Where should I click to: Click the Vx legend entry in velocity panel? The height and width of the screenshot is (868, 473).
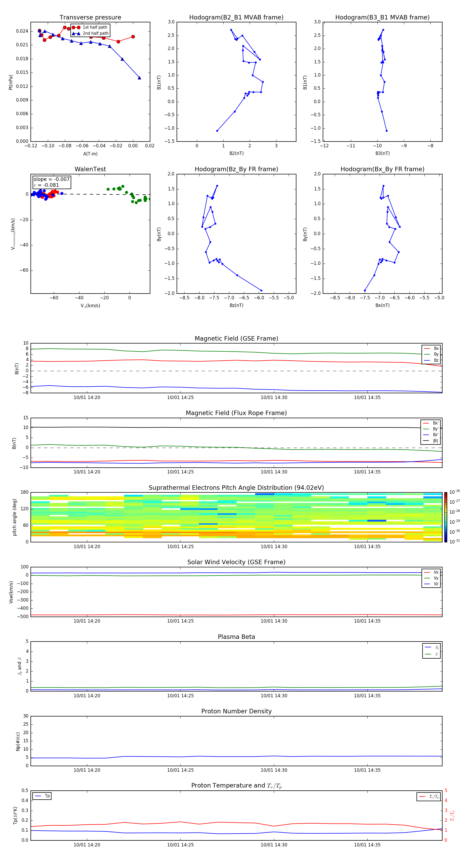(431, 572)
